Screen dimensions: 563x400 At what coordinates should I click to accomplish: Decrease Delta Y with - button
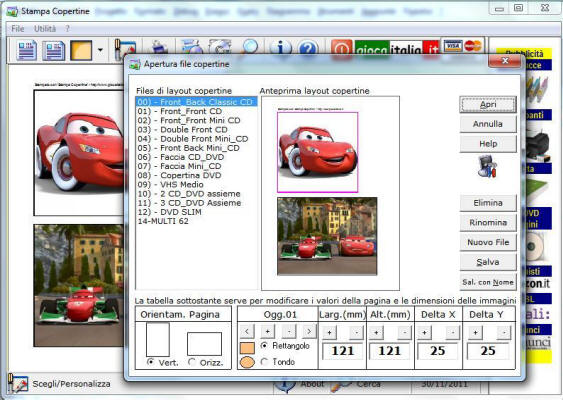(504, 332)
